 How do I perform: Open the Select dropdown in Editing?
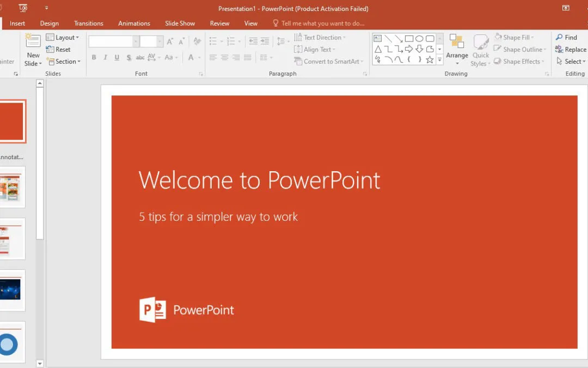571,61
